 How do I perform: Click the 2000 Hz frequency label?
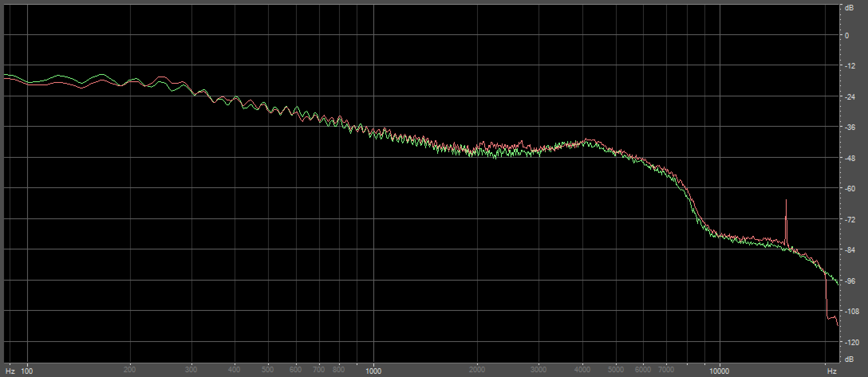477,370
